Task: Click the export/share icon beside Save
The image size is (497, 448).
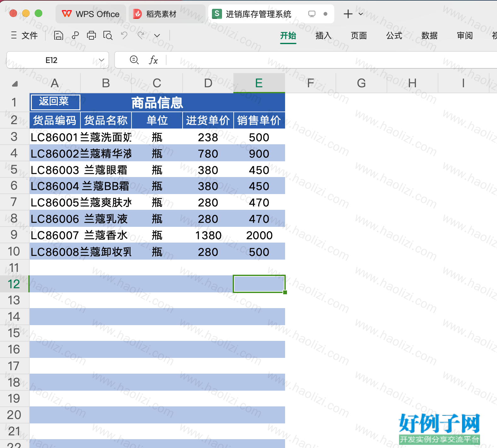Action: tap(75, 36)
